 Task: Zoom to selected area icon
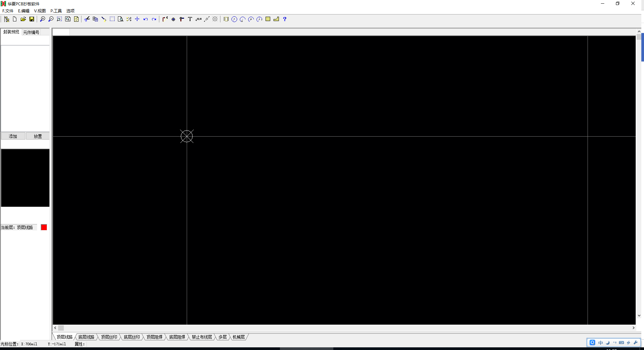coord(59,19)
